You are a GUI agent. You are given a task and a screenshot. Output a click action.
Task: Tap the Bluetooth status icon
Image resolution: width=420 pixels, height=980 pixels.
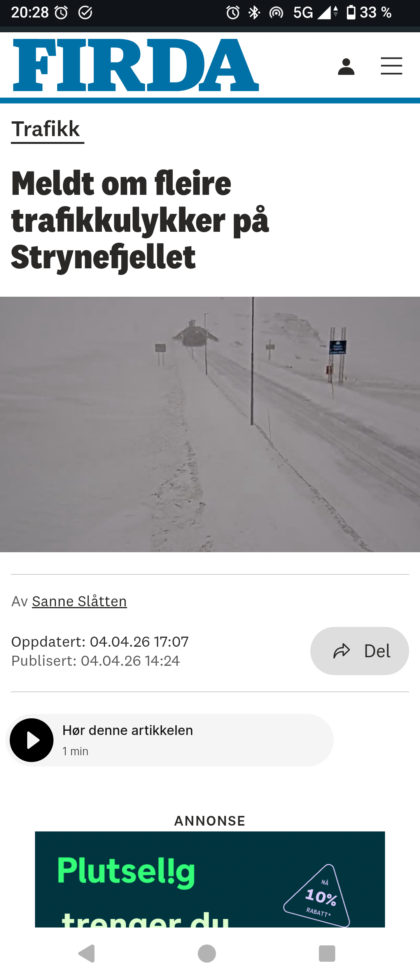(x=254, y=13)
